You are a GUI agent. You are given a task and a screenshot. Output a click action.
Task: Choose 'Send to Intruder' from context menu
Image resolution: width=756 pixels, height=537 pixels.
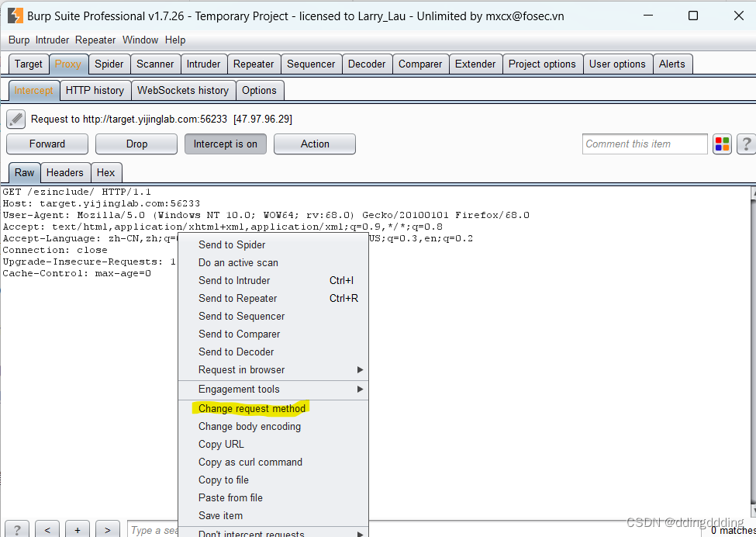pyautogui.click(x=274, y=280)
